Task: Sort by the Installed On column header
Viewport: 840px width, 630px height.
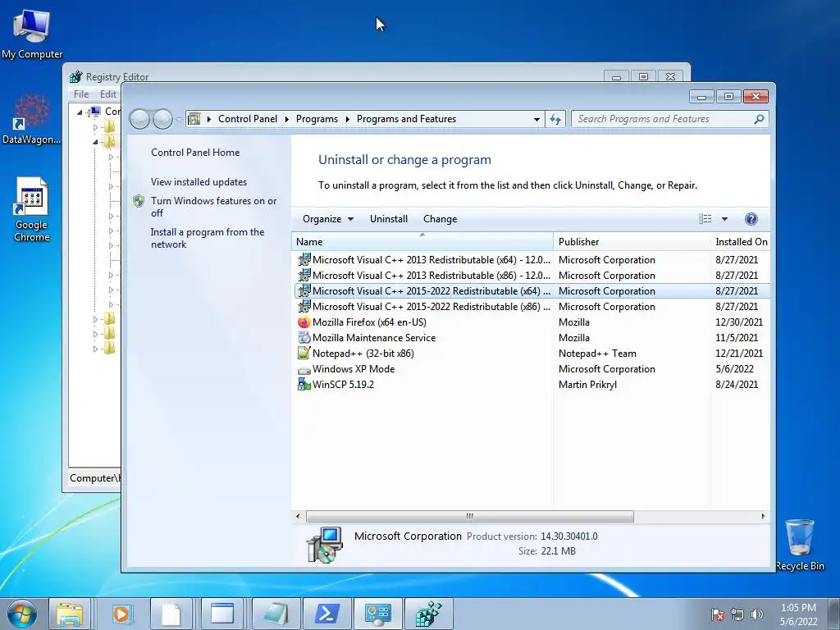Action: click(741, 242)
